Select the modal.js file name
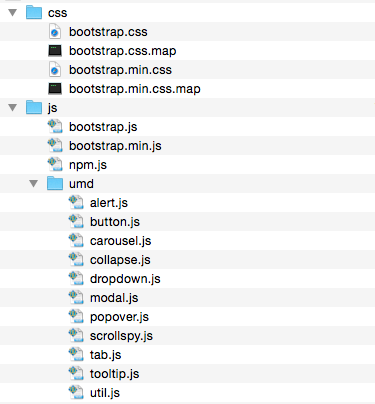This screenshot has height=404, width=375. [x=114, y=298]
